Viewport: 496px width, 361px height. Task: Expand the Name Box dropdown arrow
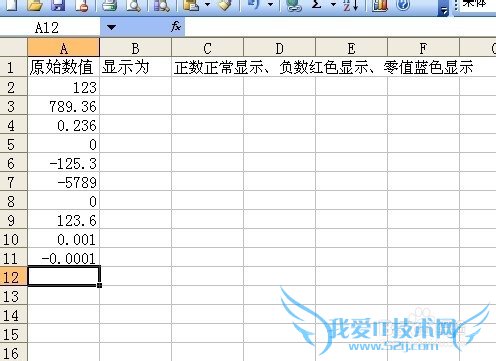(x=111, y=27)
